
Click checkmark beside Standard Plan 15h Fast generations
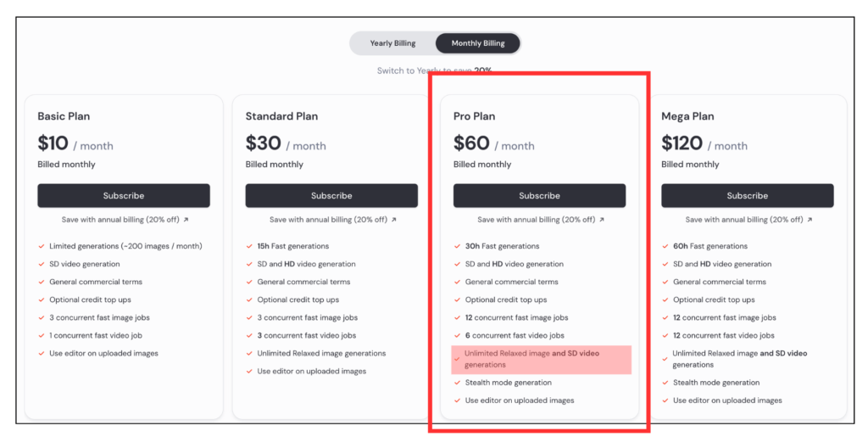pyautogui.click(x=249, y=246)
